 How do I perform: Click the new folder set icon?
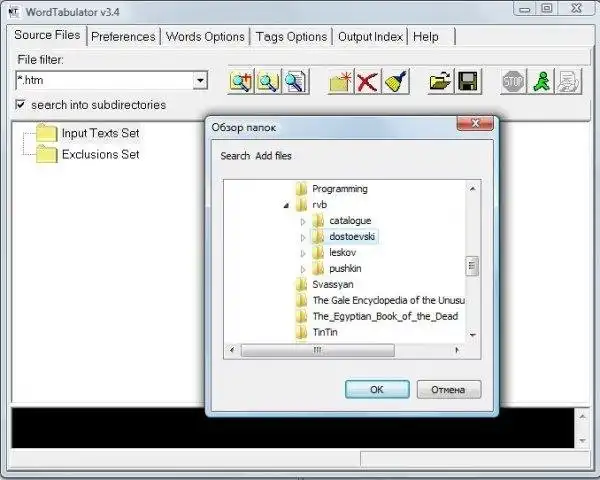point(340,81)
